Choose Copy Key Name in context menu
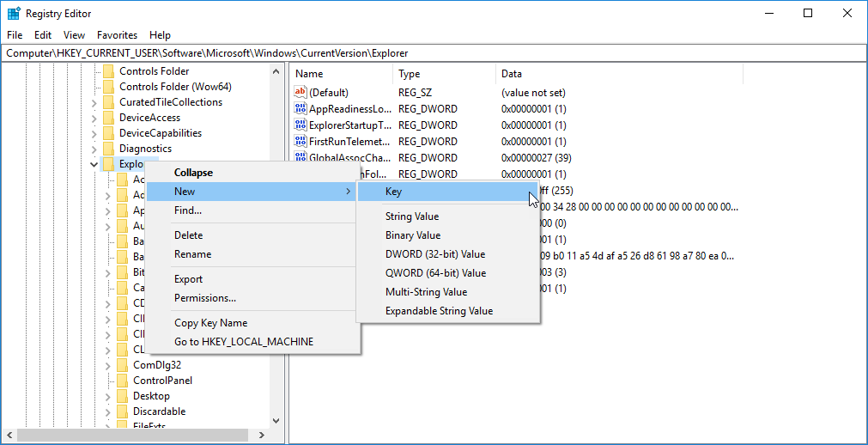Screen dimensions: 868x445 252,322
